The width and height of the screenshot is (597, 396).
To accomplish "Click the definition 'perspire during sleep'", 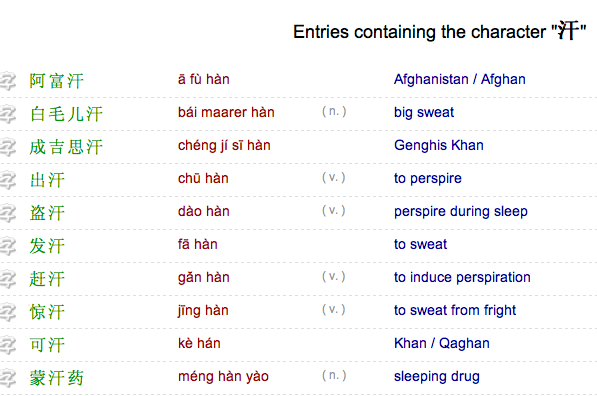I will [461, 211].
